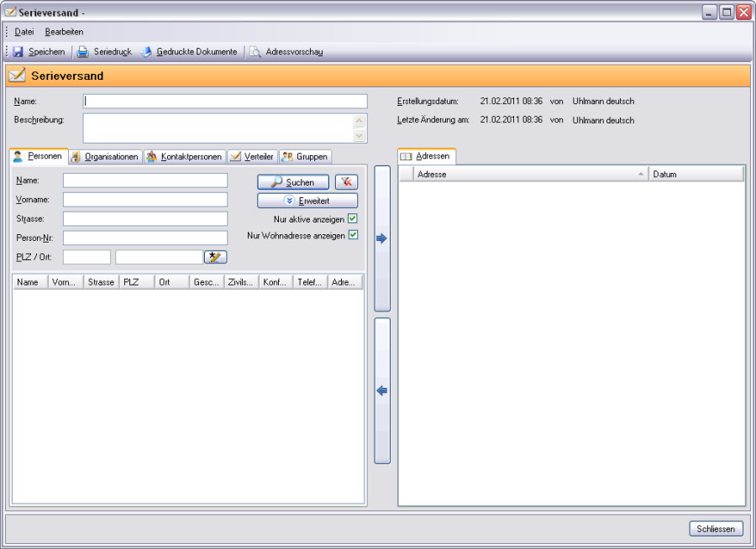
Task: Click the Vorname input field
Action: click(x=145, y=200)
